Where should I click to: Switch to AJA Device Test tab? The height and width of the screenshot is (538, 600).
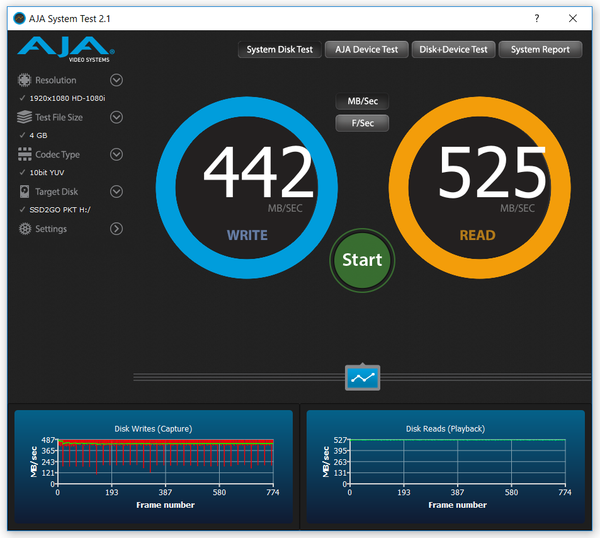tap(367, 49)
